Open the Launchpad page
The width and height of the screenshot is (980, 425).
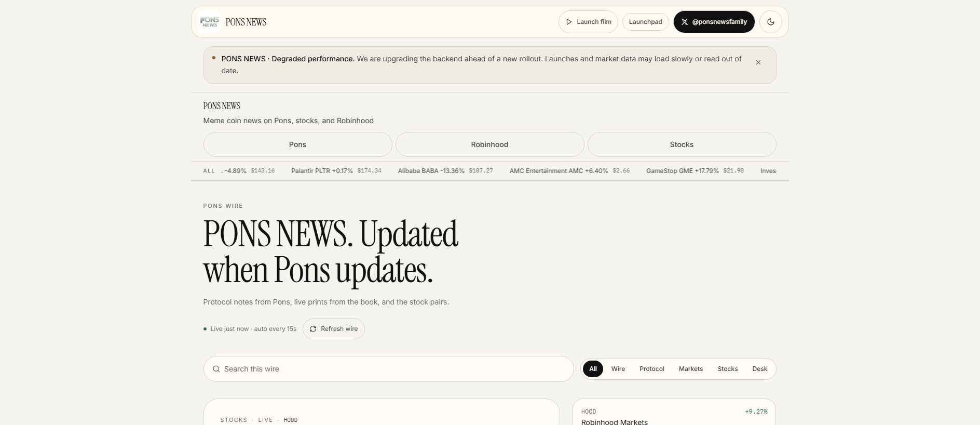point(645,22)
